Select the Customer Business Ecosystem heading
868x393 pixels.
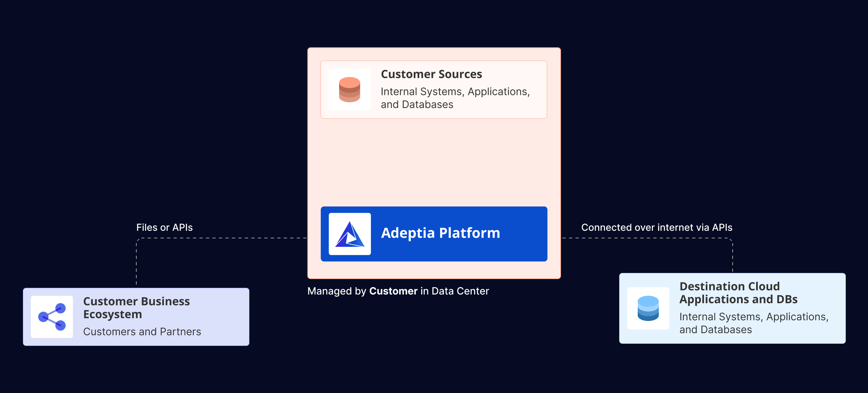[x=136, y=308]
